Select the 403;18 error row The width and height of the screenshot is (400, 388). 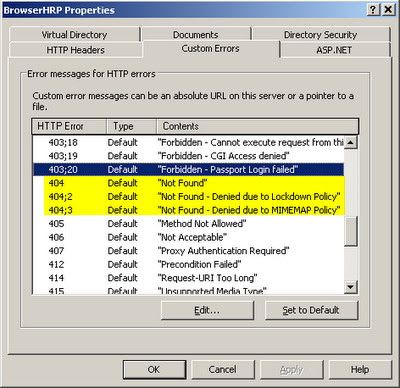(188, 142)
